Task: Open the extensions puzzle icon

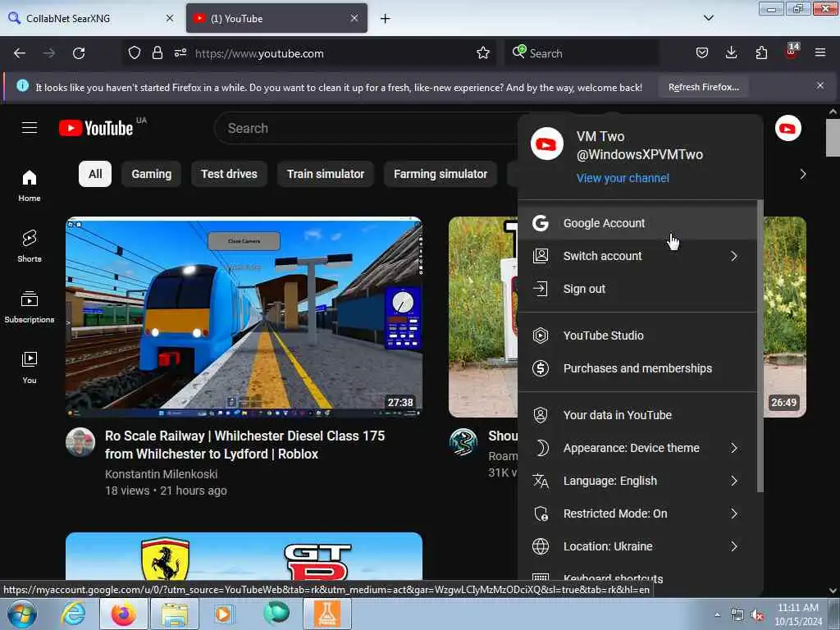Action: coord(761,52)
